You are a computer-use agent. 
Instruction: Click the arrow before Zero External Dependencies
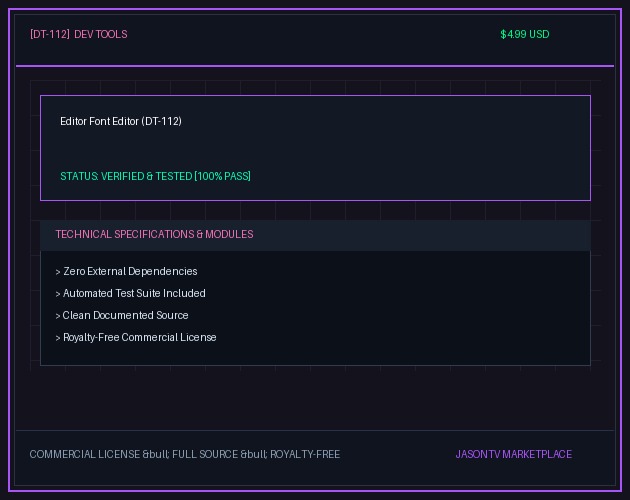click(58, 273)
